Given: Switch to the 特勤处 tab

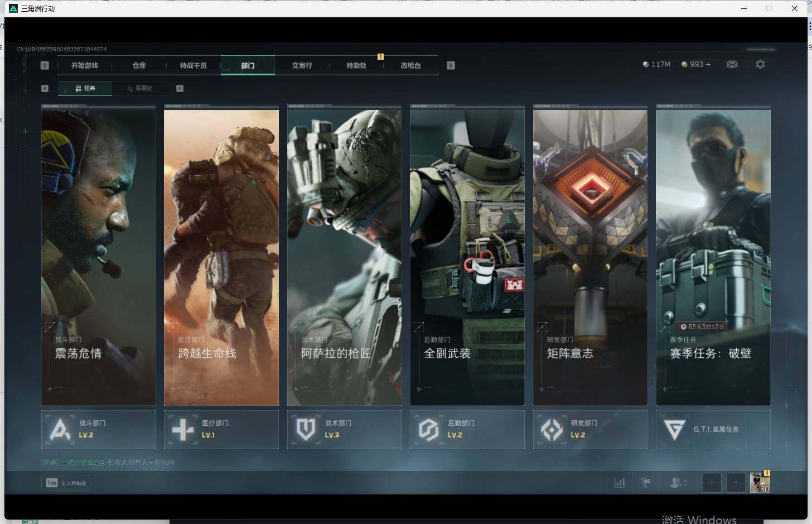Looking at the screenshot, I should point(356,65).
